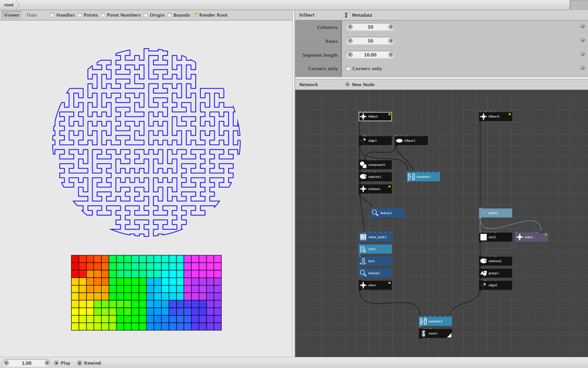The height and width of the screenshot is (368, 588).
Task: Rewind the animation
Action: coord(89,363)
